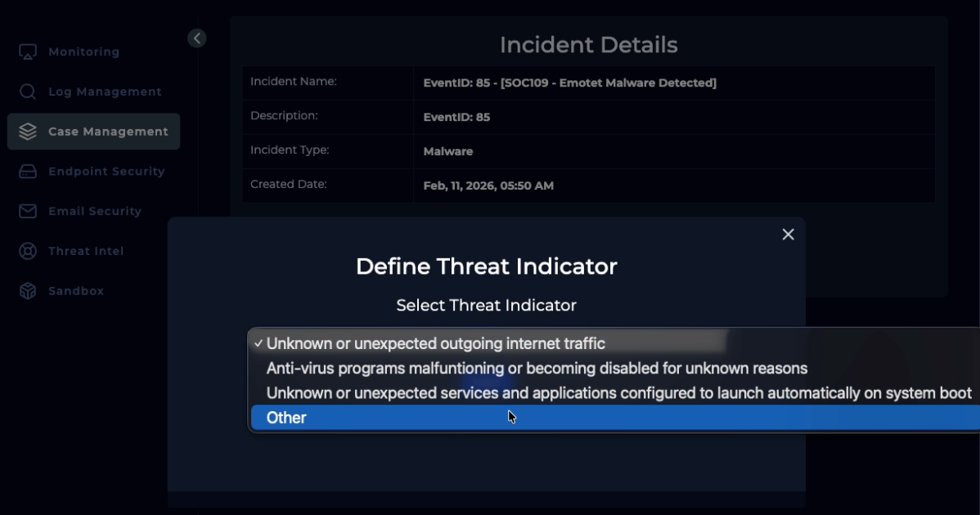Click the Threat Intel lifebuoy icon
Screen dimensions: 980x515
[28, 251]
